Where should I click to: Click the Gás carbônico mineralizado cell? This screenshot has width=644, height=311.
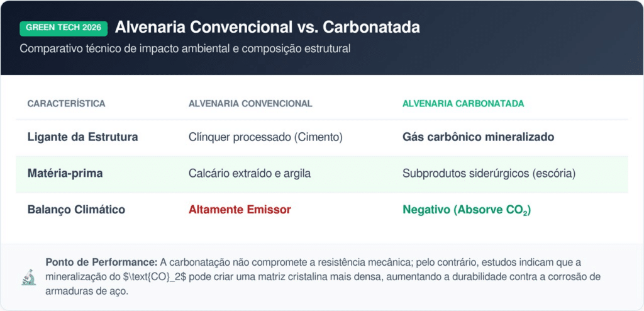[478, 137]
